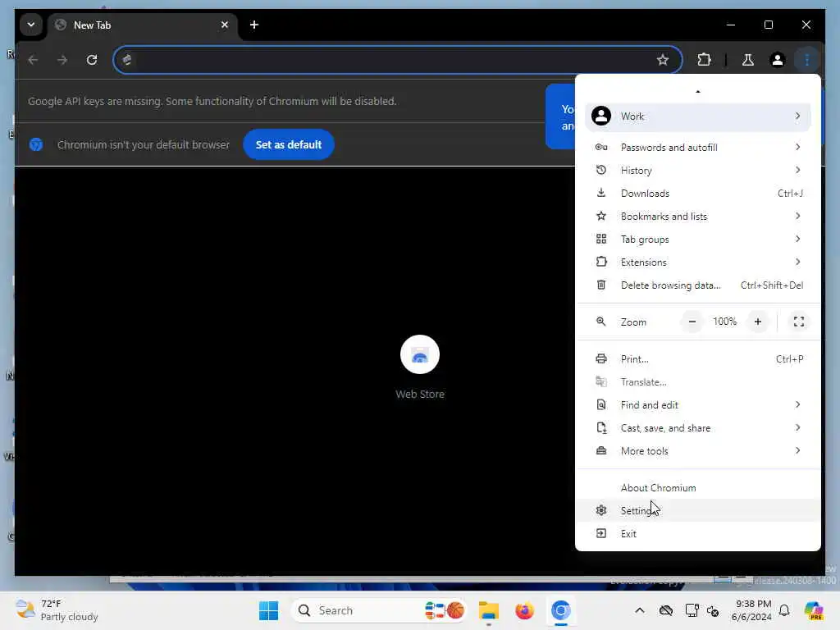Open the Windows Start button

coord(268,610)
